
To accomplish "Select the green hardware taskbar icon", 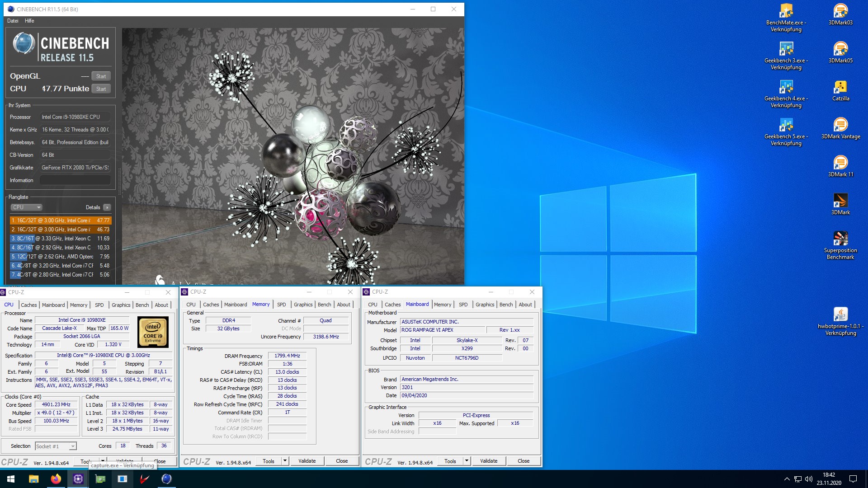I will 100,479.
